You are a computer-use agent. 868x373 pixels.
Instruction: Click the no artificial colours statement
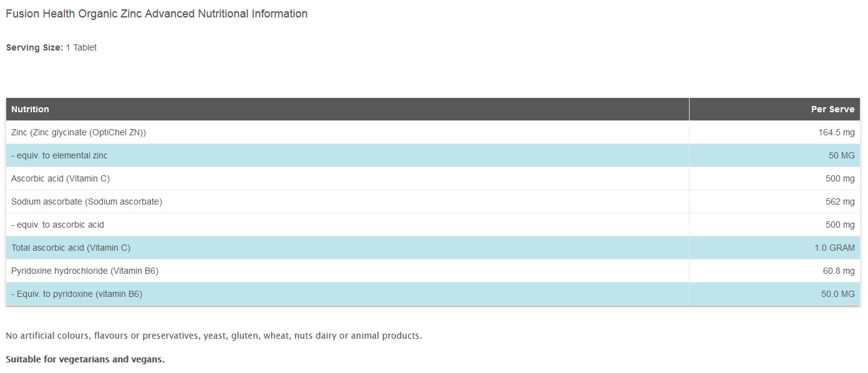[x=213, y=336]
